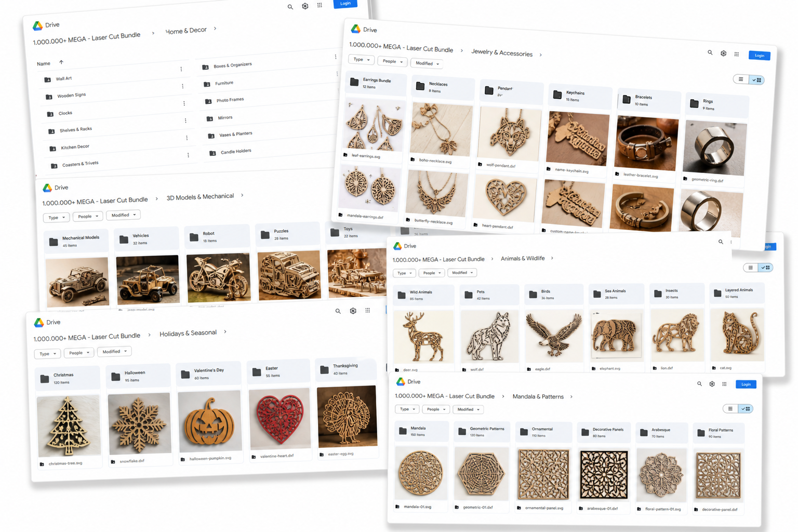Image resolution: width=798 pixels, height=532 pixels.
Task: Click Login button in Jewelry & Accessories window
Action: 760,55
